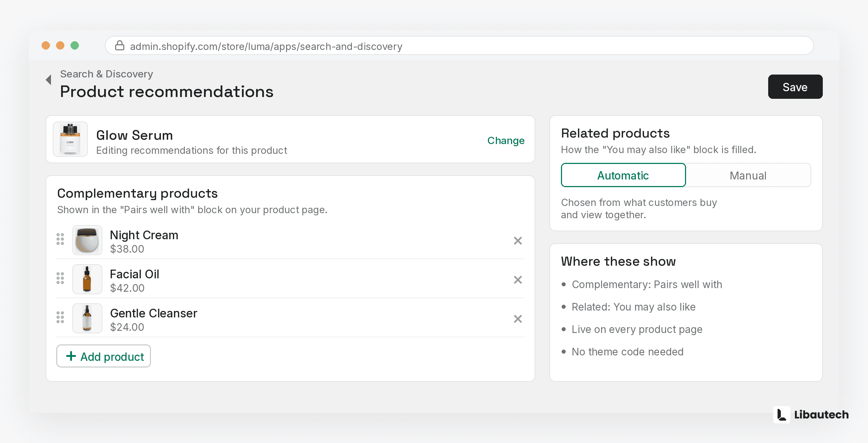
Task: Click the address bar lock icon
Action: click(120, 46)
